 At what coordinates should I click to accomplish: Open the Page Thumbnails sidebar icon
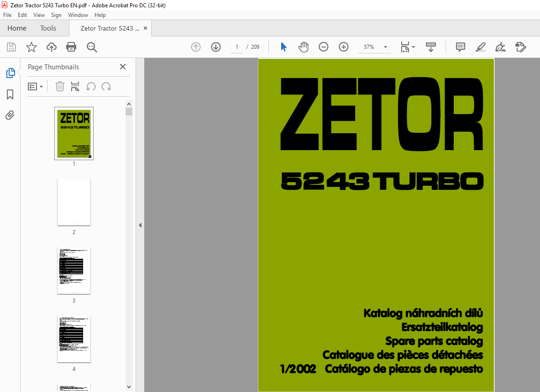click(10, 73)
